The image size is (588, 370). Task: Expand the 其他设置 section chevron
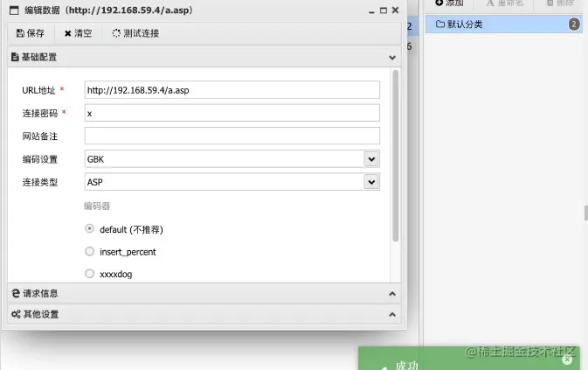pos(392,315)
